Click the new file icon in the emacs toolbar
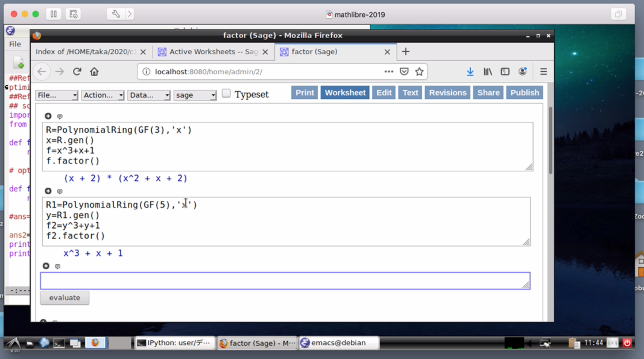The height and width of the screenshot is (359, 644). click(18, 63)
